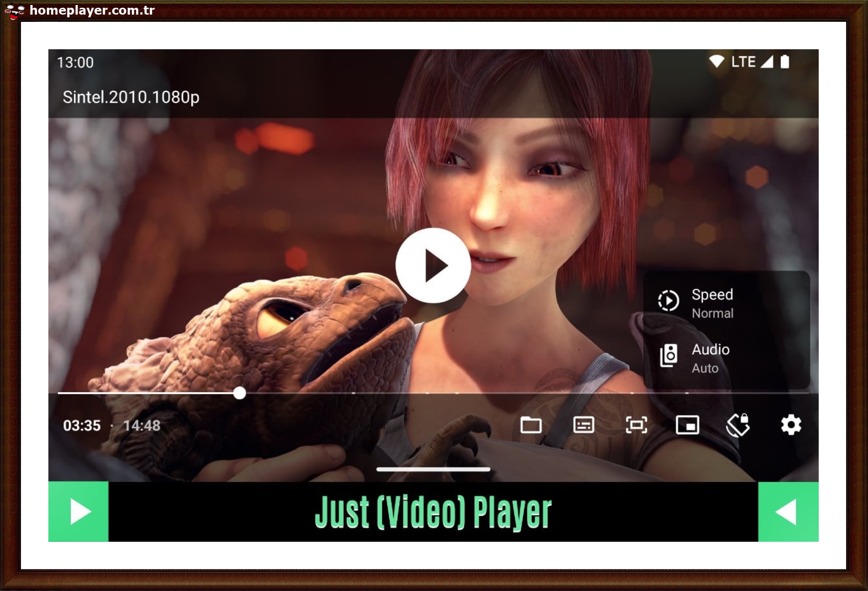This screenshot has height=591, width=868.
Task: Tap the Wi-Fi status bar icon
Action: pos(716,62)
